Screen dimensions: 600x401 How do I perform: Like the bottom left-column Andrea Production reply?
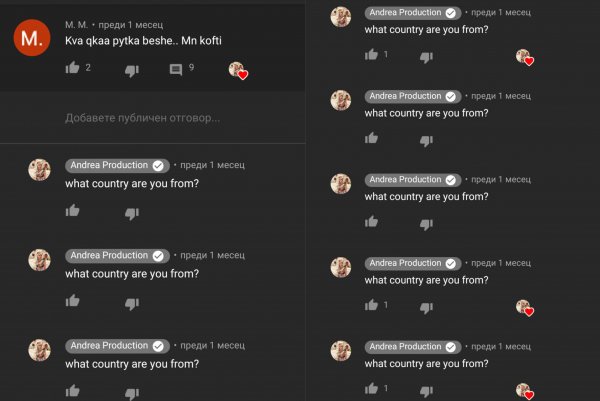72,391
